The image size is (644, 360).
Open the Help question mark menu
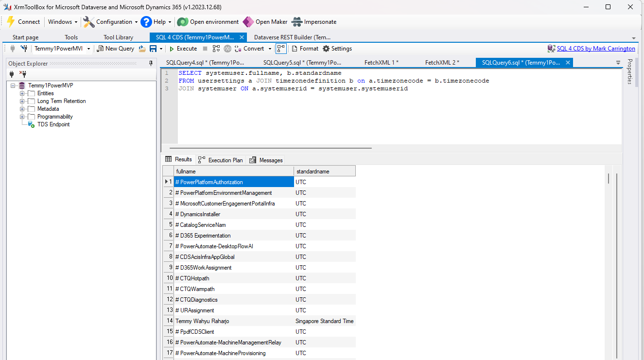tap(156, 22)
